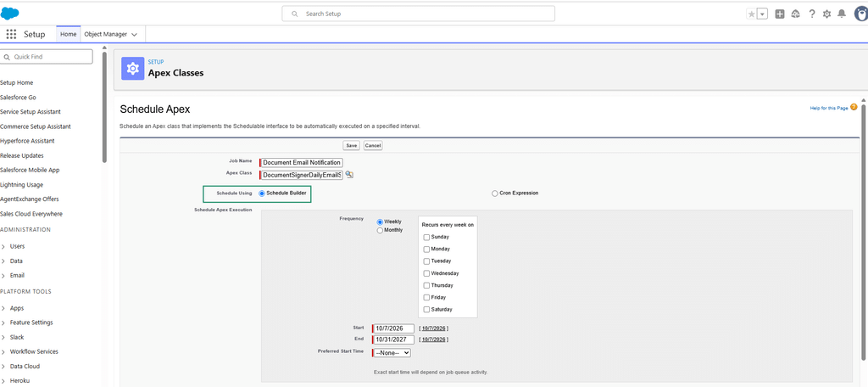Open Commerce Setup Assistant

[x=36, y=126]
